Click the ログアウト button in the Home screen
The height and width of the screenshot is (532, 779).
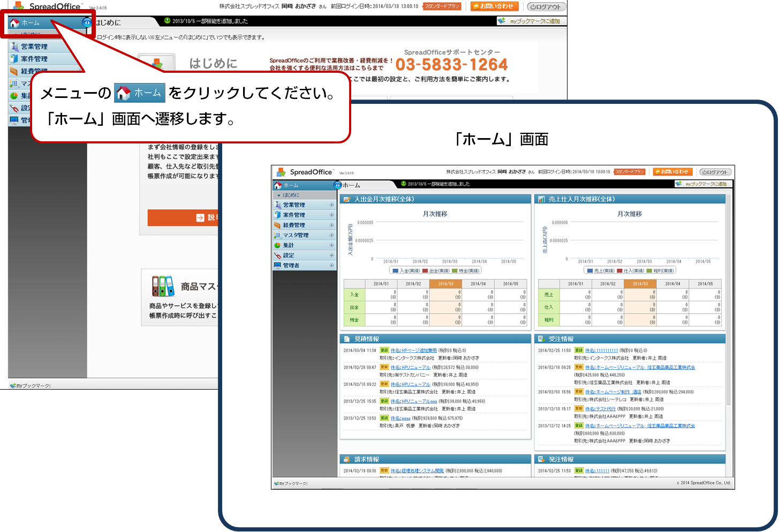point(715,172)
